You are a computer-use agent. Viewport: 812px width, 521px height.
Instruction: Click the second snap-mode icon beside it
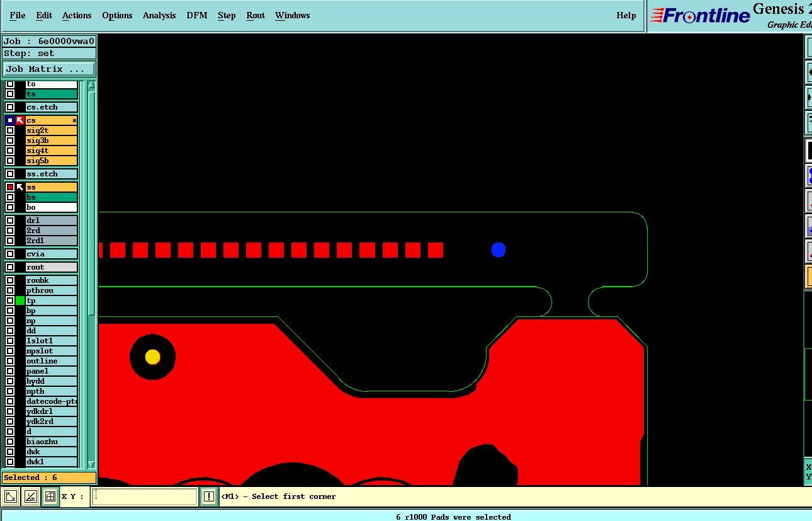(x=30, y=496)
